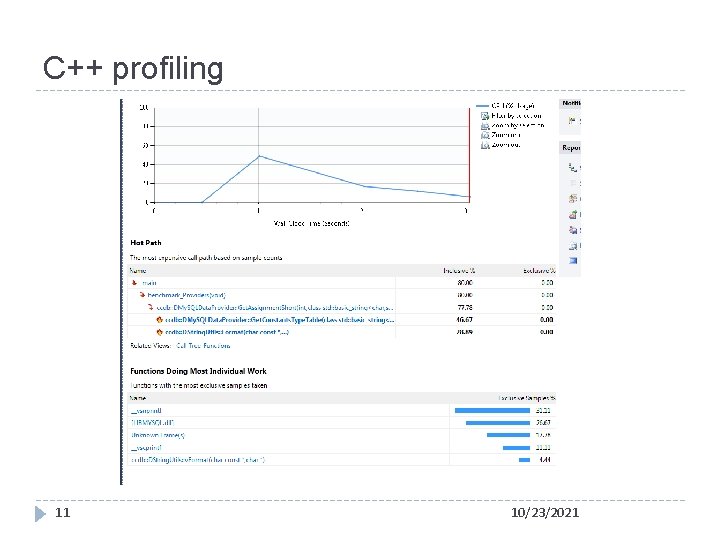This screenshot has height=540, width=720.
Task: Click the call tree icon under Reports
Action: (x=573, y=168)
